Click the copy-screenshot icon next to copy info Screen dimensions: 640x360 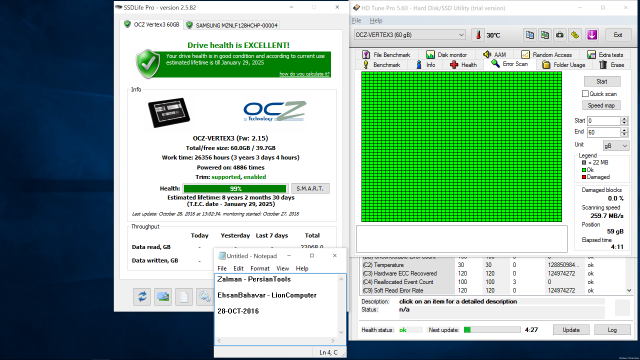tap(544, 35)
